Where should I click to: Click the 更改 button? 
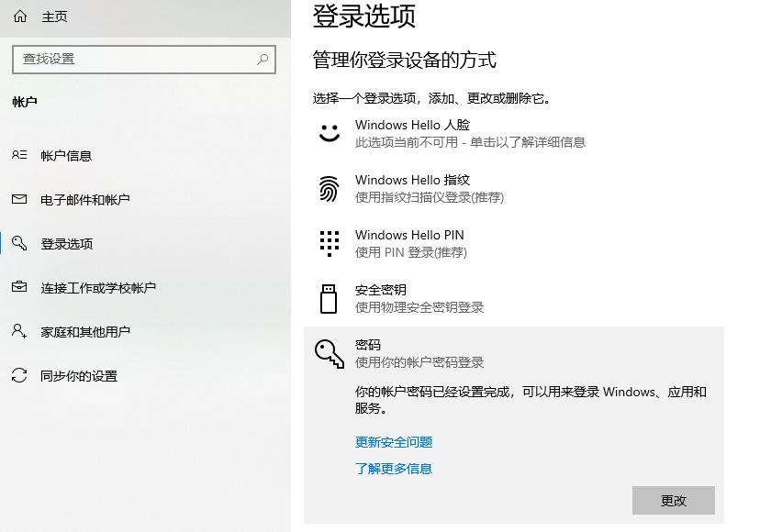coord(674,501)
